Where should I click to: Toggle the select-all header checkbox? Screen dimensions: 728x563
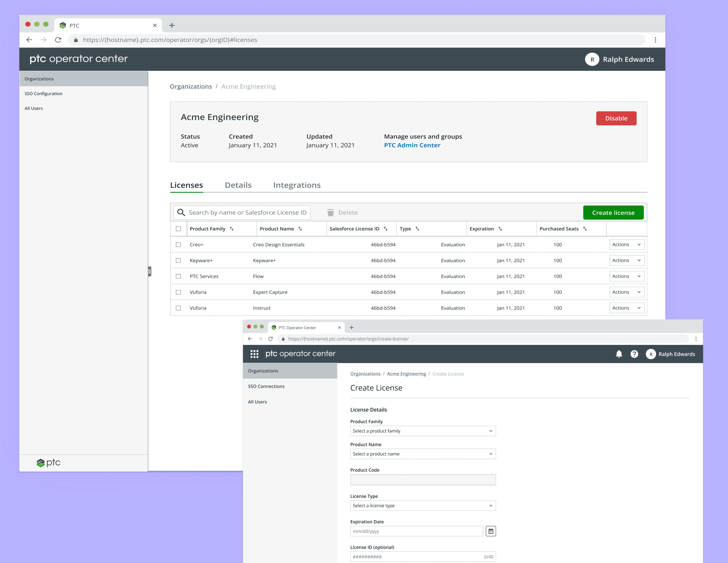[178, 229]
